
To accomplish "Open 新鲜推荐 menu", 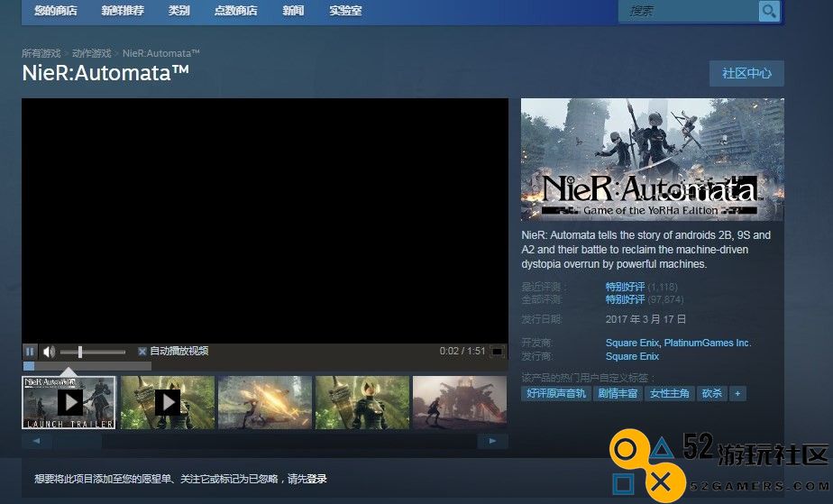I will pos(123,10).
